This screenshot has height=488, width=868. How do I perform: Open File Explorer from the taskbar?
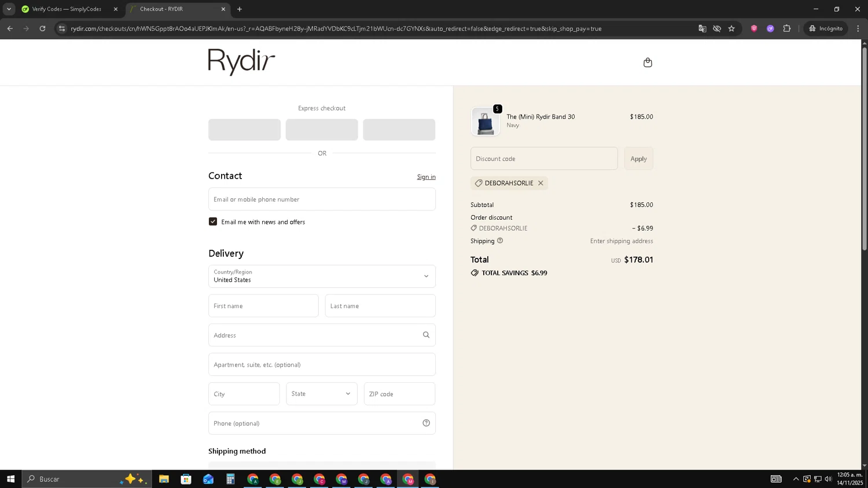point(164,479)
